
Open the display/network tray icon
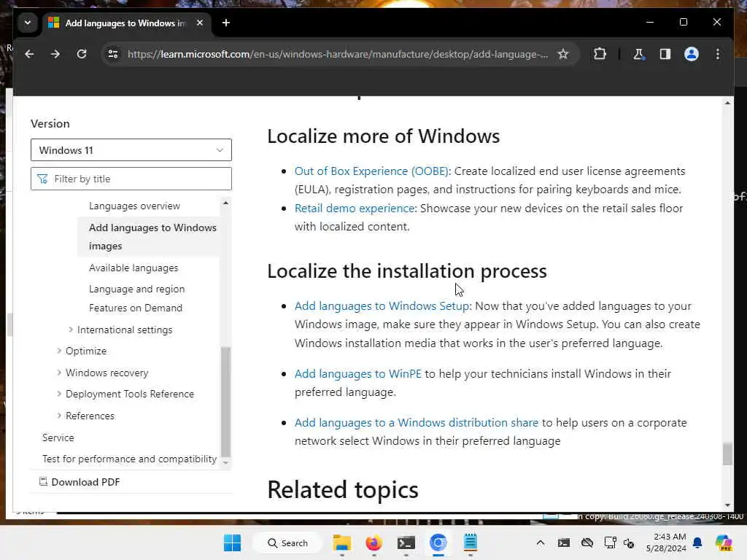(610, 542)
